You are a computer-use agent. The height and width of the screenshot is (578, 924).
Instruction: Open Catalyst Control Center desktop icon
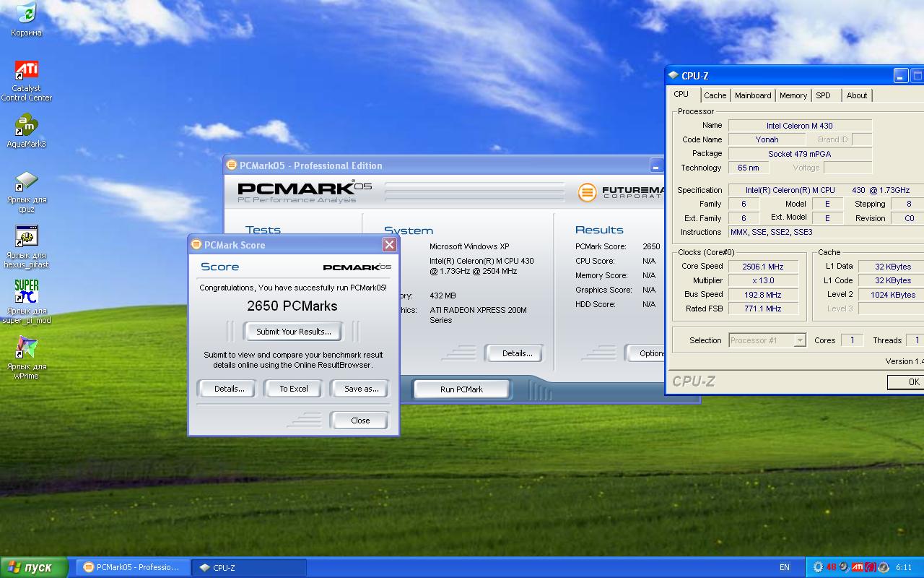tap(26, 81)
